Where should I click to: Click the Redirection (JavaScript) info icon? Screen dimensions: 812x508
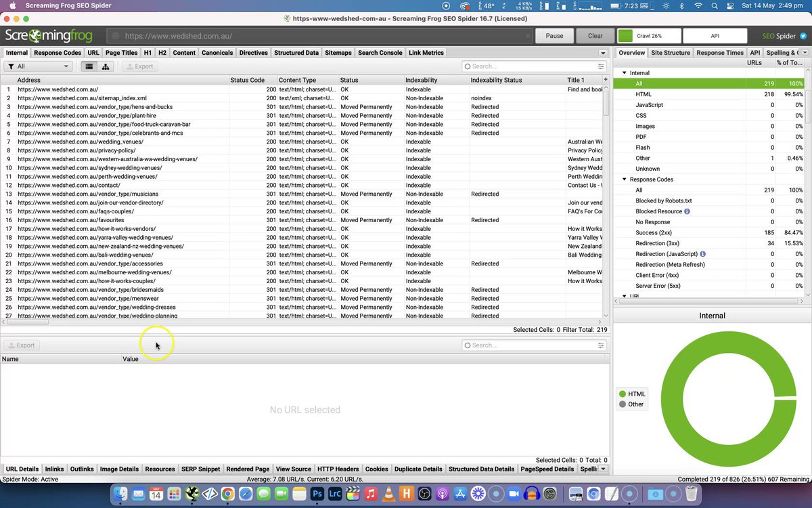tap(702, 254)
